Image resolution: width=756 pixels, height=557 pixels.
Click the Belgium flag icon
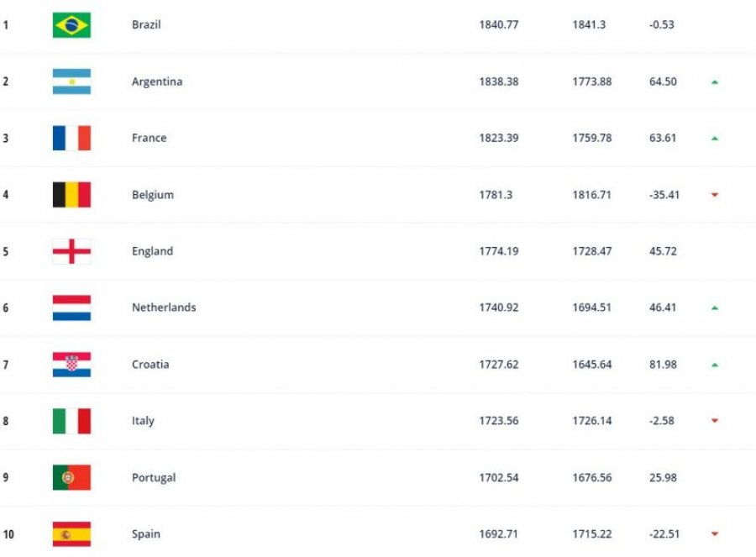[x=71, y=194]
